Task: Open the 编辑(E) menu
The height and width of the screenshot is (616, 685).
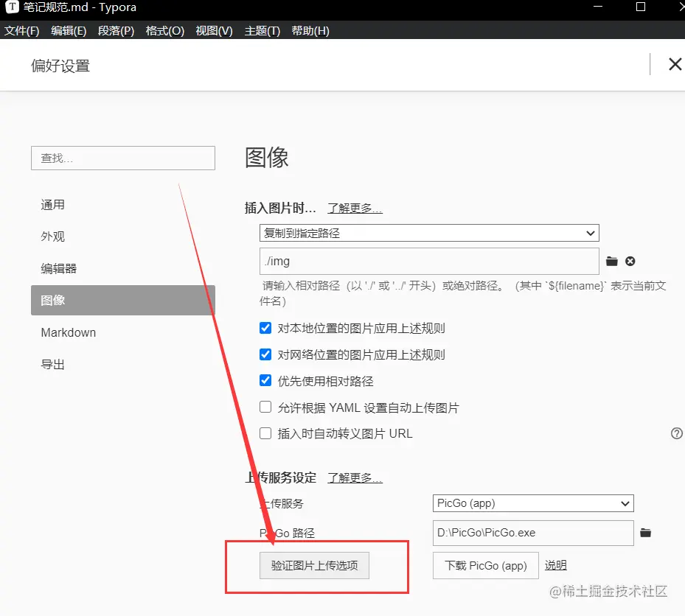Action: 69,30
